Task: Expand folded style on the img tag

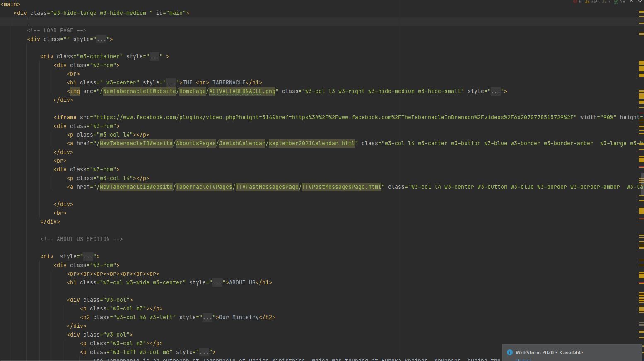Action: click(496, 91)
